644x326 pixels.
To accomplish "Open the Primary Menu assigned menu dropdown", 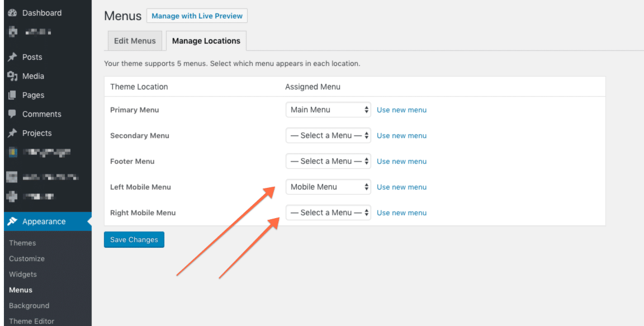I will coord(328,110).
